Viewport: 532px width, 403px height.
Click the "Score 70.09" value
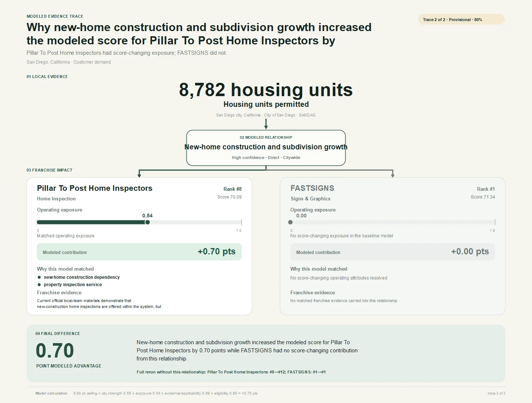229,197
